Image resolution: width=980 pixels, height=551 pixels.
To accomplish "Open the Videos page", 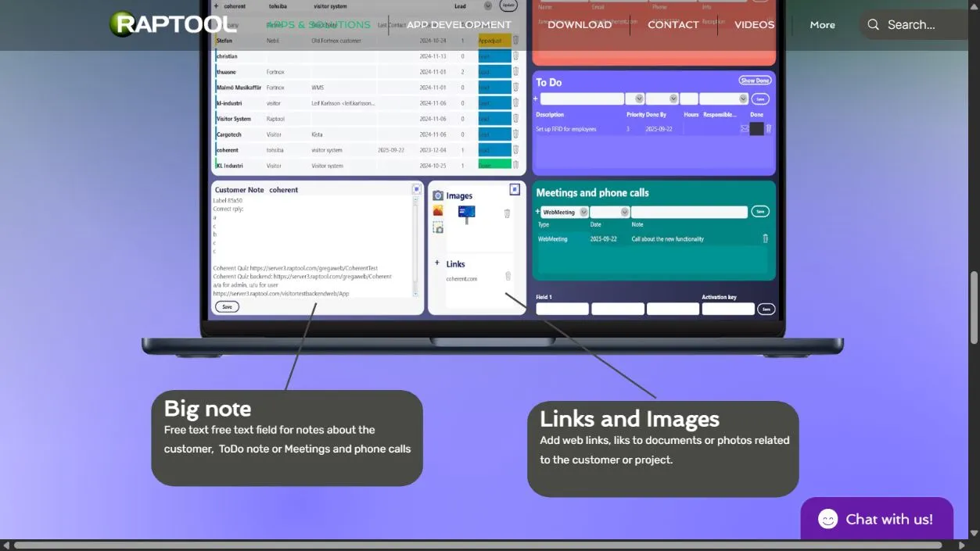I will click(754, 24).
